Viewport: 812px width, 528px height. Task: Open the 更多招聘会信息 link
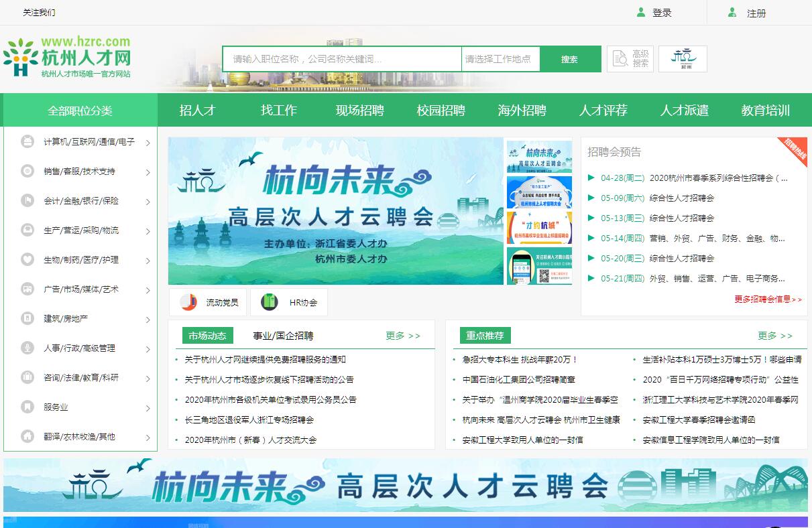click(x=768, y=300)
